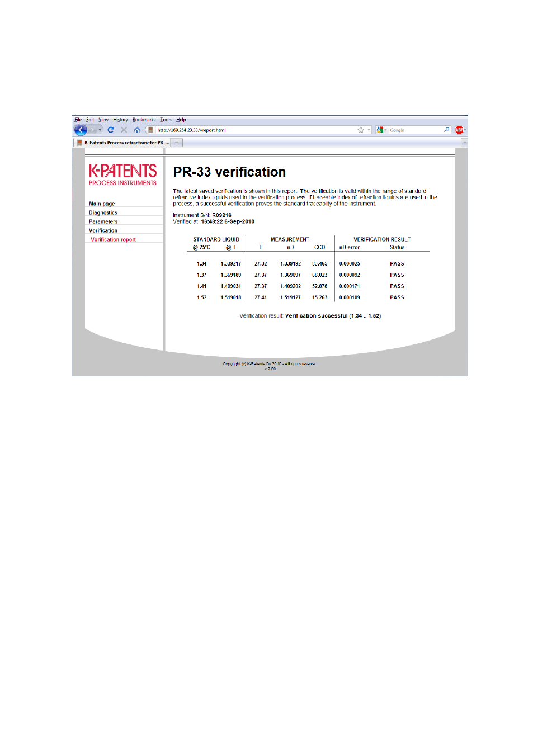533x756 pixels.
Task: Open the back/forward history dropdown arrow
Action: pos(100,130)
